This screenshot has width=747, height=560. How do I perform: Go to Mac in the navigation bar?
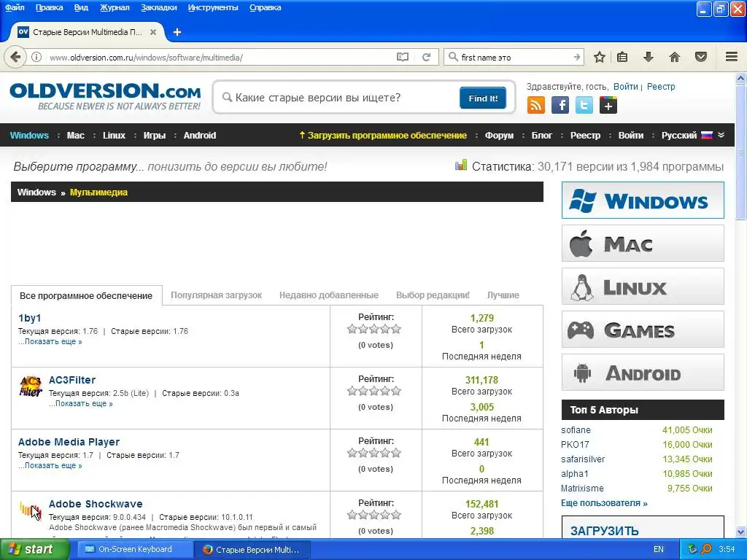pyautogui.click(x=76, y=135)
